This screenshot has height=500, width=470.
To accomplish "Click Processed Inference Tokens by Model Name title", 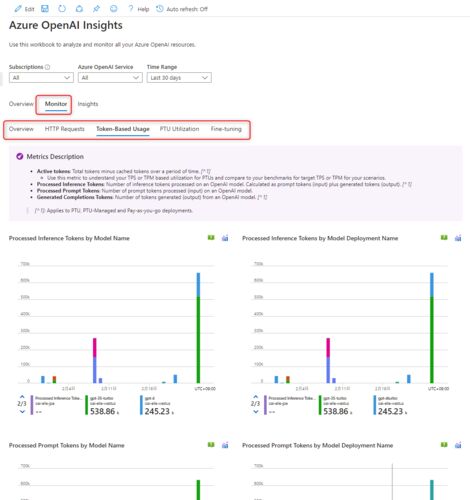I will pyautogui.click(x=69, y=238).
